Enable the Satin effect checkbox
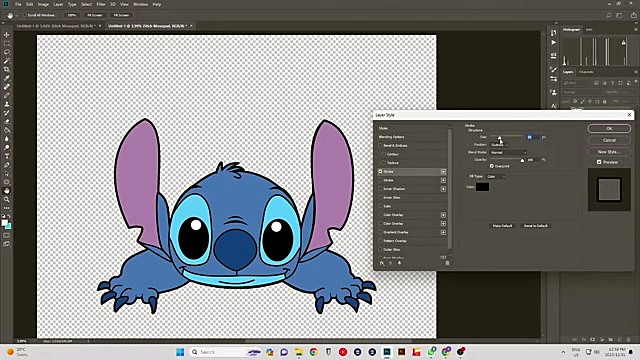The height and width of the screenshot is (360, 640). click(380, 206)
